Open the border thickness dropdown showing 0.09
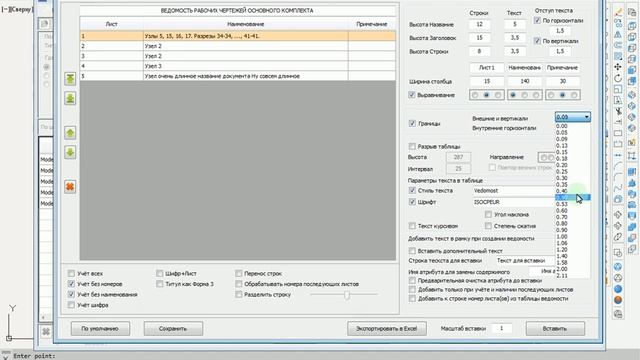 (x=573, y=117)
